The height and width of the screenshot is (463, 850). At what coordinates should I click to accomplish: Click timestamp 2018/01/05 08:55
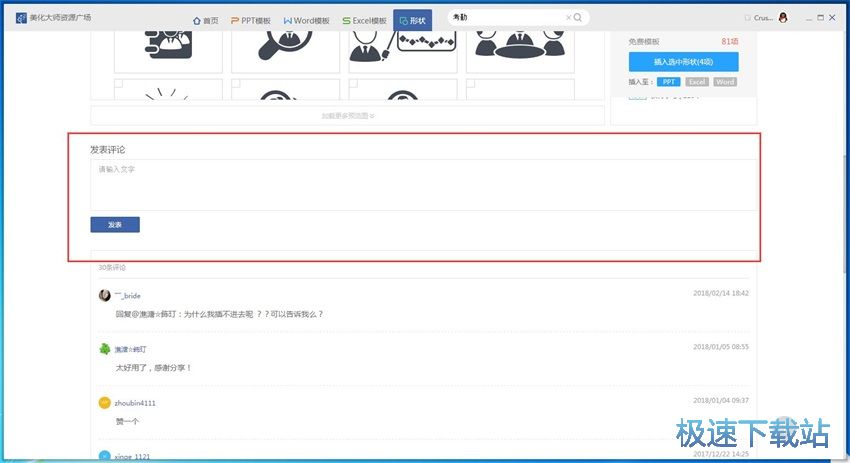(721, 346)
